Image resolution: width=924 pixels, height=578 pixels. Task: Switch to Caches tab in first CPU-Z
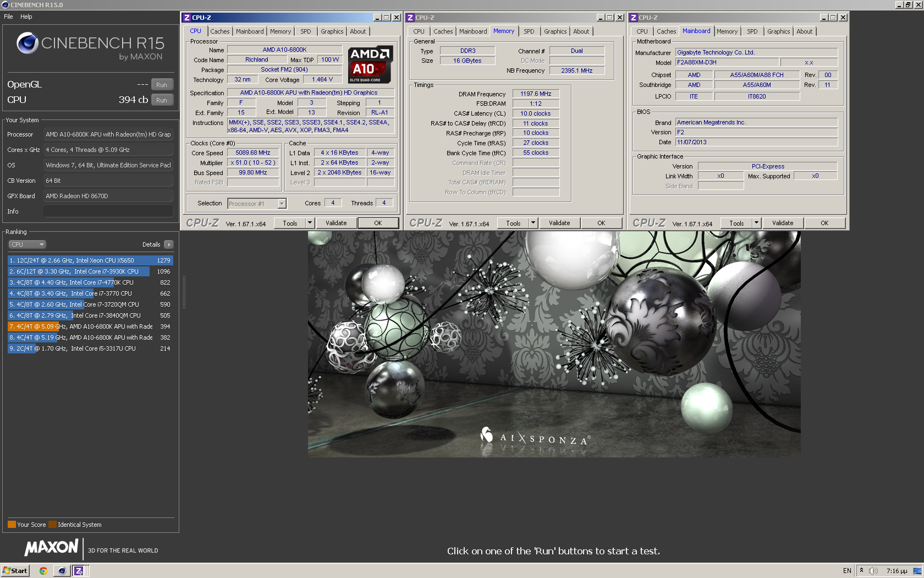[220, 31]
